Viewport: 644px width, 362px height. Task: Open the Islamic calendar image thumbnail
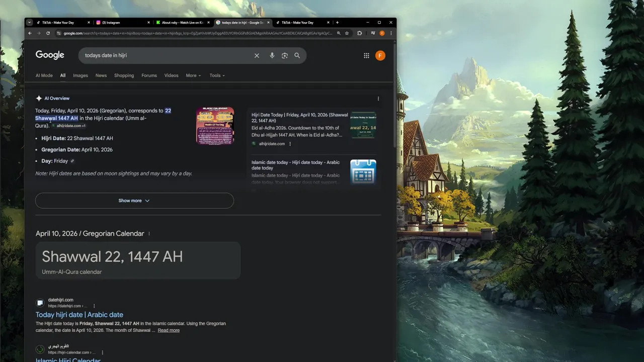tap(215, 125)
